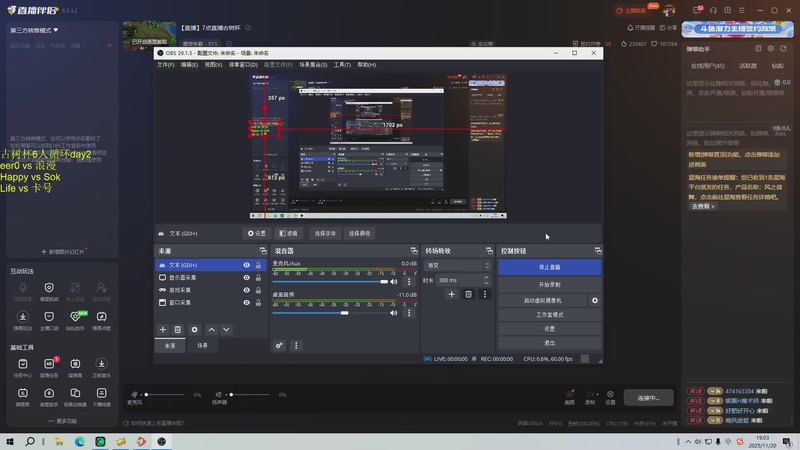Pop out the 控制按钮 dock panel icon
The image size is (800, 450).
pyautogui.click(x=598, y=251)
